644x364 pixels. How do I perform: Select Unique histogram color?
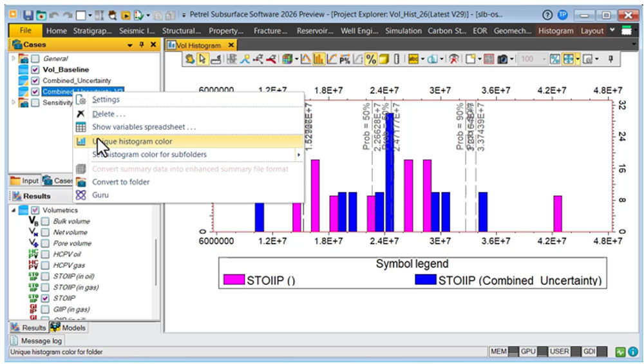(x=189, y=141)
